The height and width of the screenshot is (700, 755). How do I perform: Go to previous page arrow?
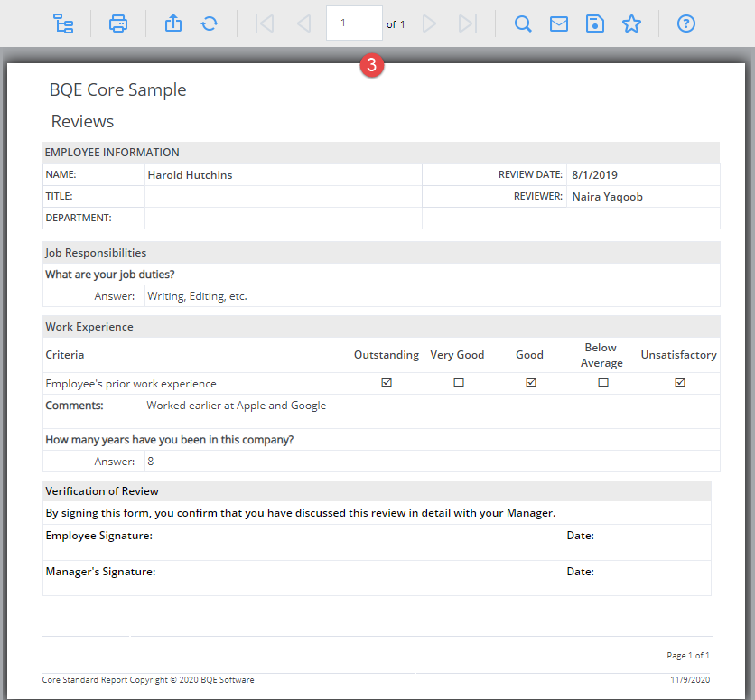tap(303, 23)
